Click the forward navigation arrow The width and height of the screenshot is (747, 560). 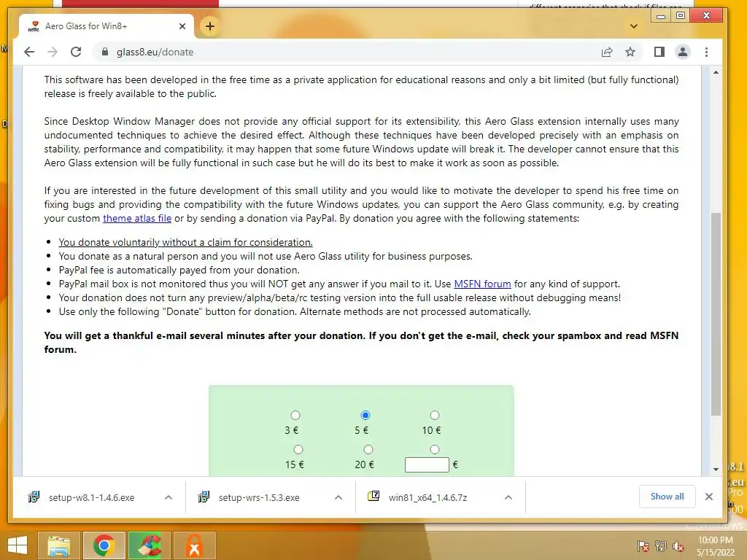[x=53, y=52]
